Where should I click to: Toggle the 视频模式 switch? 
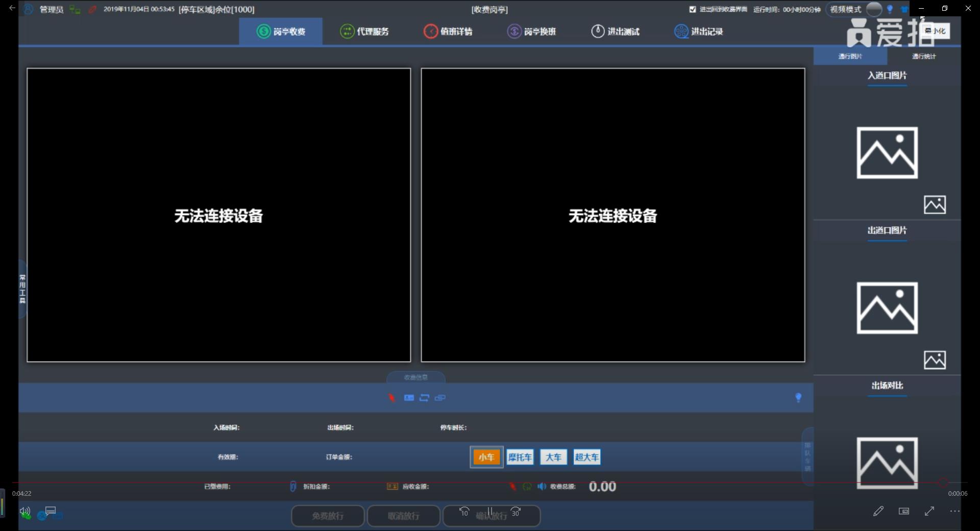(874, 9)
